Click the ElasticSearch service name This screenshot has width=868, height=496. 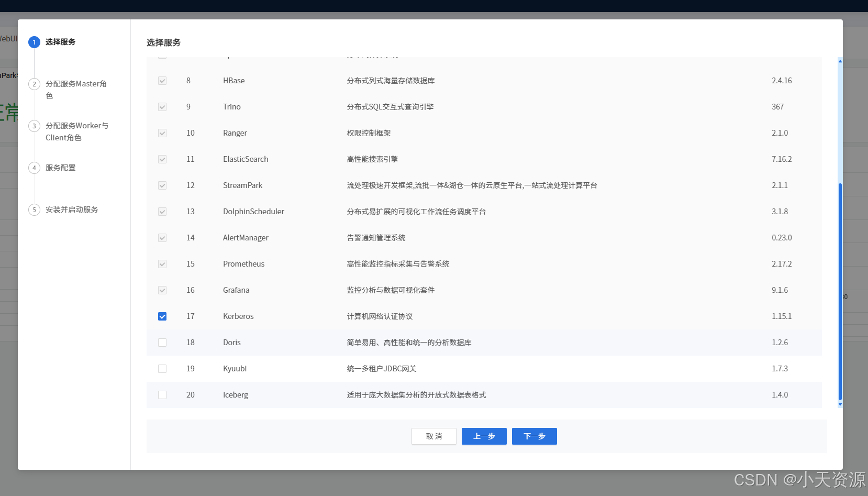[246, 159]
